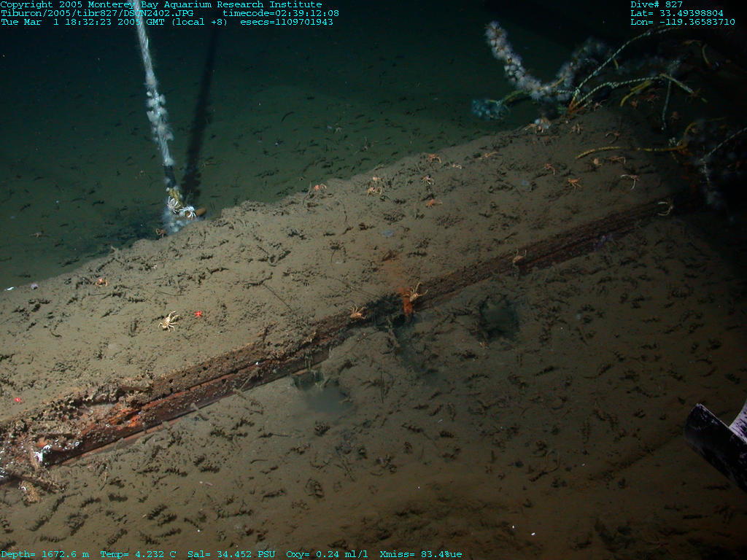The height and width of the screenshot is (560, 747).
Task: Click the red laser dot near left edge
Action: pos(18,400)
